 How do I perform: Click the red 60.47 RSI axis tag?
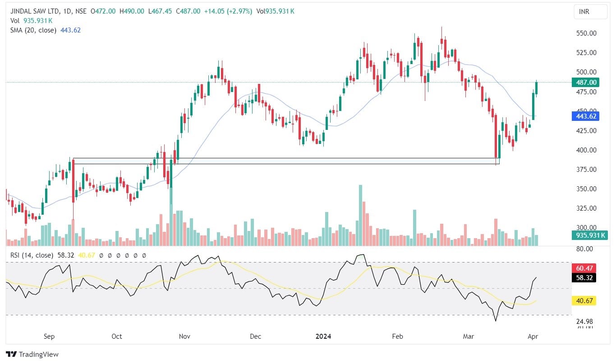584,268
